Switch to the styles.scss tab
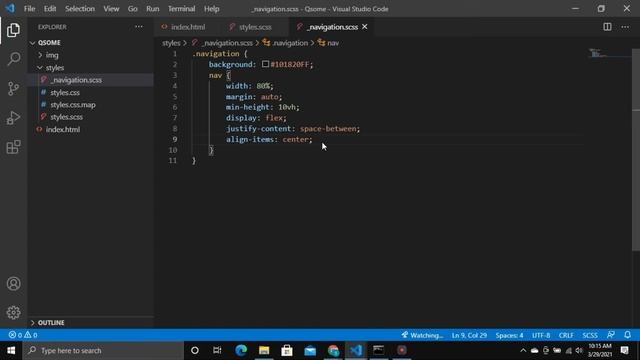Viewport: 640px width, 360px height. click(255, 27)
